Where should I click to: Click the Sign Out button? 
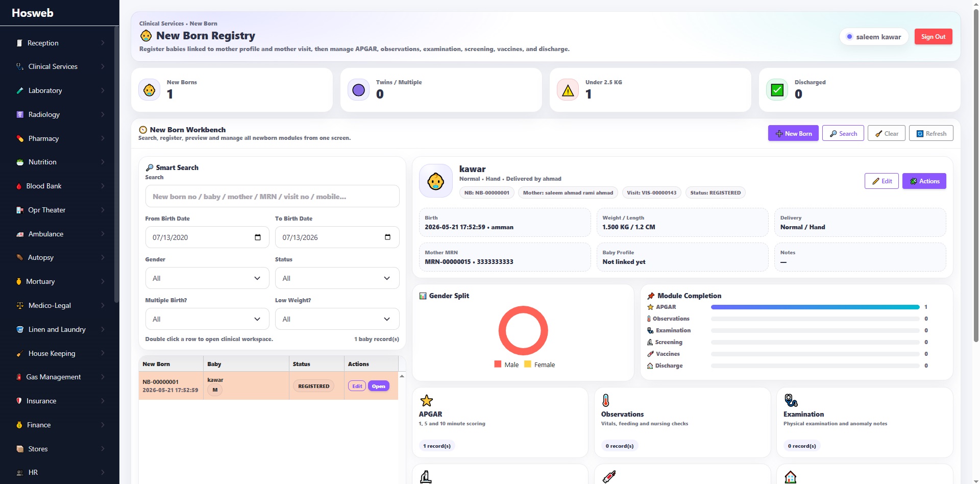[x=933, y=37]
